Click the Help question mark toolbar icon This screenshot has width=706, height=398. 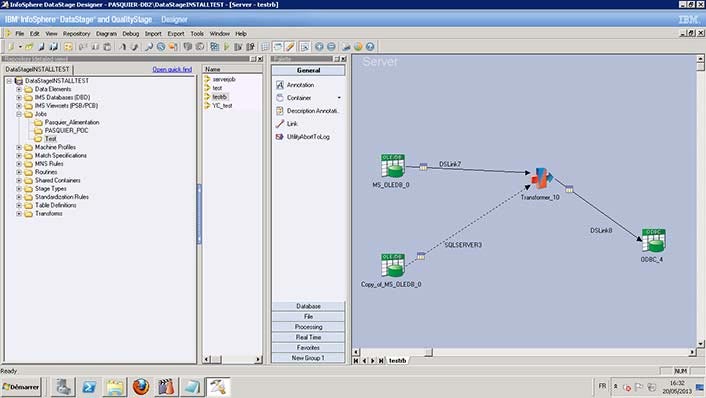click(370, 46)
